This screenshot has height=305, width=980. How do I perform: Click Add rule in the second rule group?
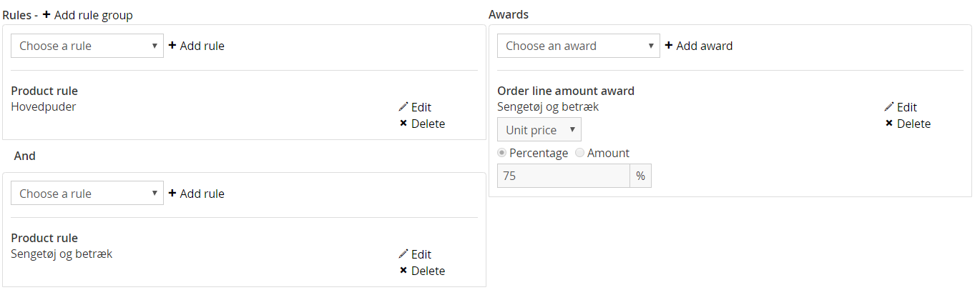point(196,194)
